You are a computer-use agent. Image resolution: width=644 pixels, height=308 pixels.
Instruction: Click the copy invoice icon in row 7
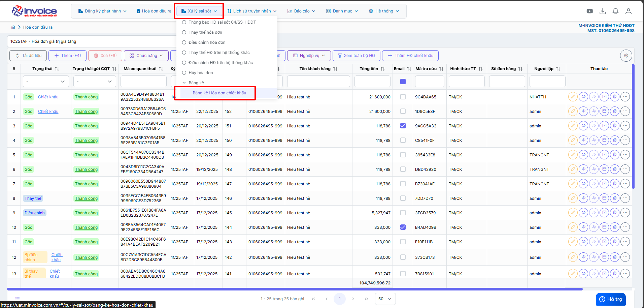pos(615,184)
